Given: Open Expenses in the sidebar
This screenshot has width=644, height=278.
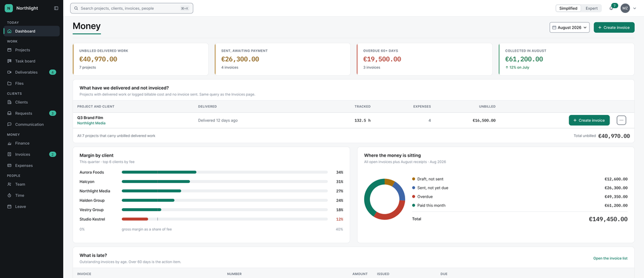Looking at the screenshot, I should 32,165.
